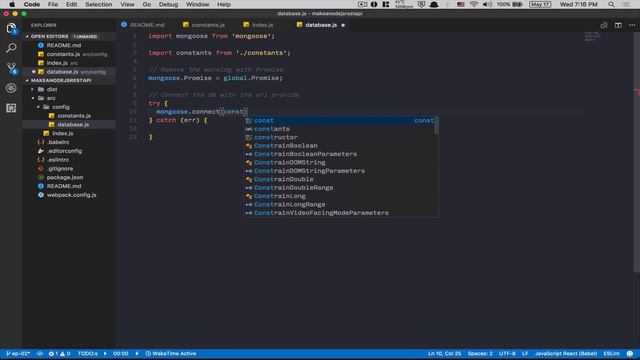Open the Extensions view icon
640x360 pixels.
tap(11, 108)
